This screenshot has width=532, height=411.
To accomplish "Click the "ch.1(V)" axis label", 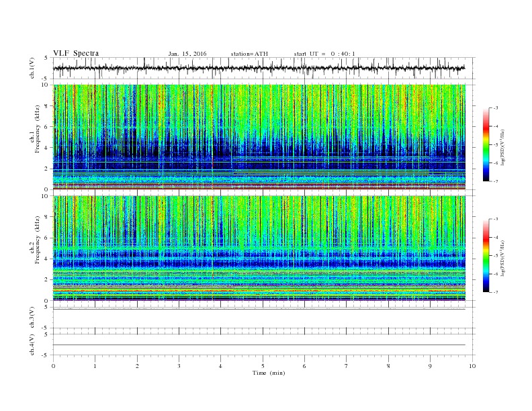I will coord(32,68).
